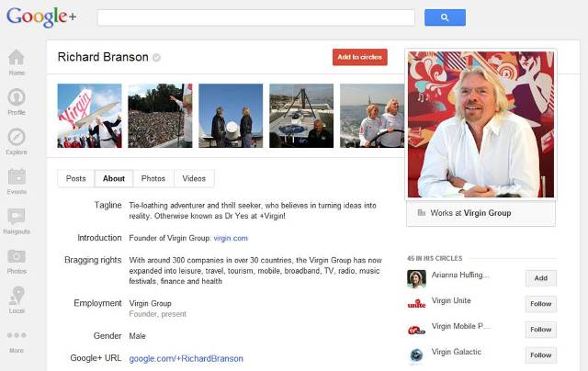This screenshot has width=588, height=371.
Task: Open the two people blue sky thumbnail
Action: [x=231, y=116]
